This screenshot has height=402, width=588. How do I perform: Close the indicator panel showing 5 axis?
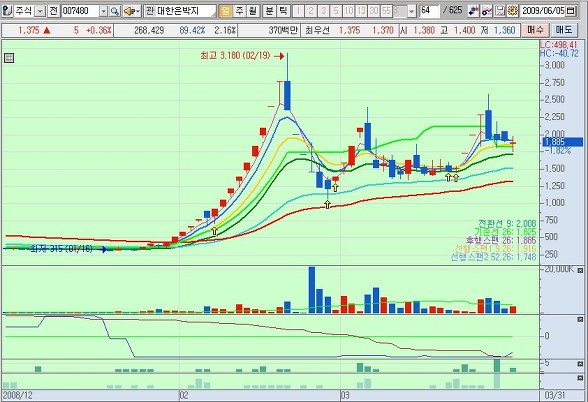tap(580, 364)
